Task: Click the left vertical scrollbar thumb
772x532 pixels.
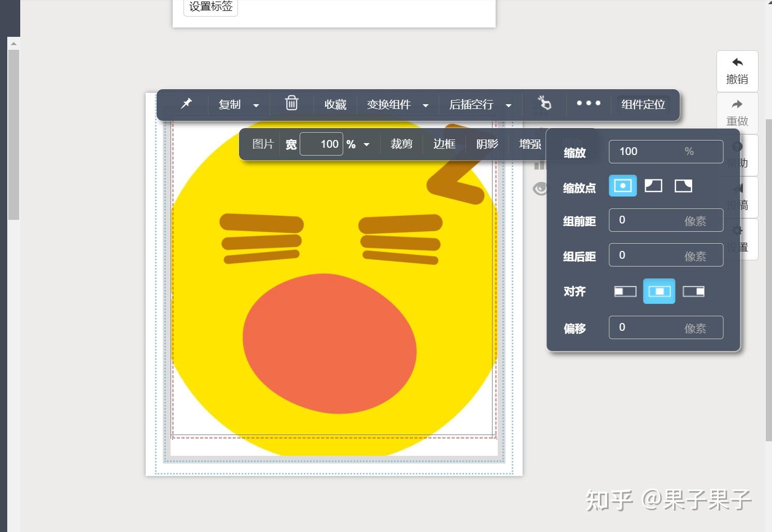Action: pos(13,135)
